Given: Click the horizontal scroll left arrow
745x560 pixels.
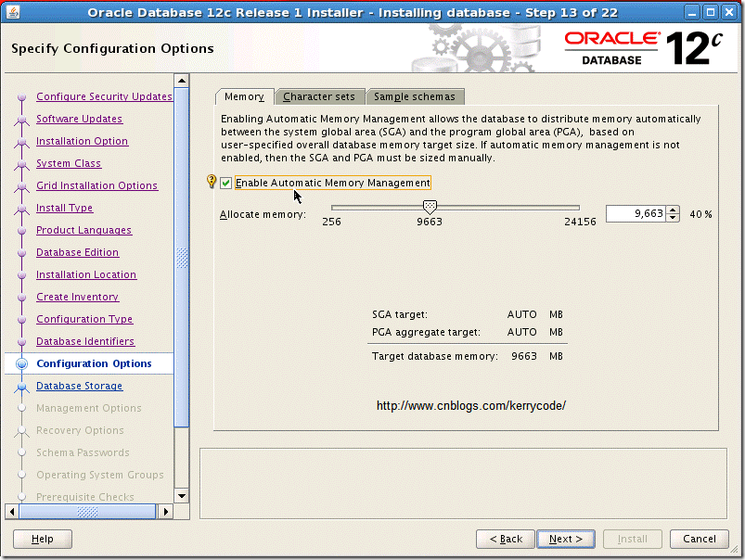Looking at the screenshot, I should pos(12,512).
